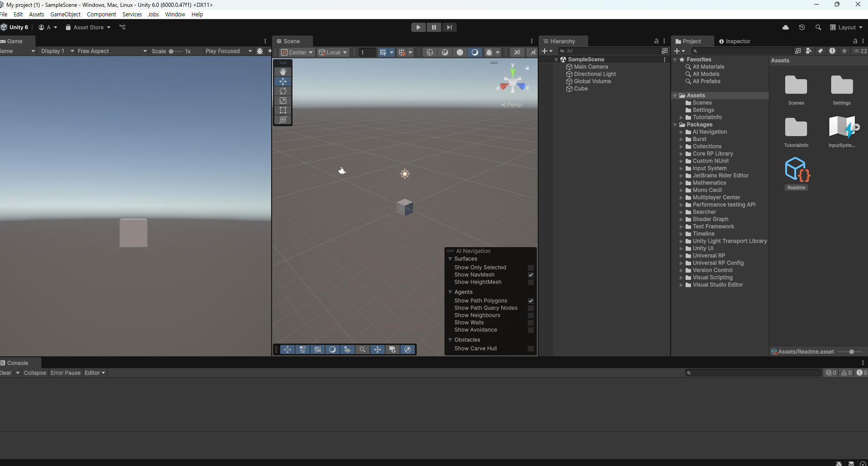Open the Window menu

[175, 15]
